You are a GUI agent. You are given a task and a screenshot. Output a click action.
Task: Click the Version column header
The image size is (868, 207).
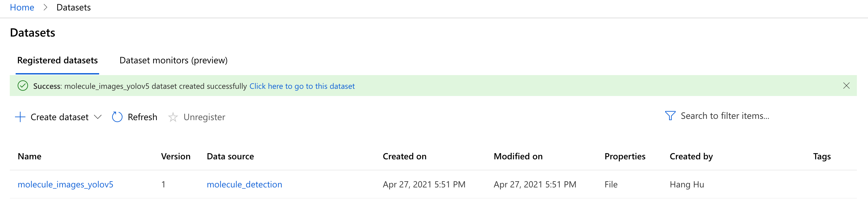point(175,156)
